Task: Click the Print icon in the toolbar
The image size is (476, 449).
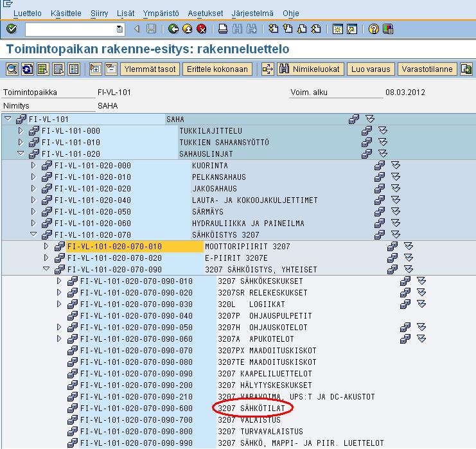Action: tap(223, 29)
